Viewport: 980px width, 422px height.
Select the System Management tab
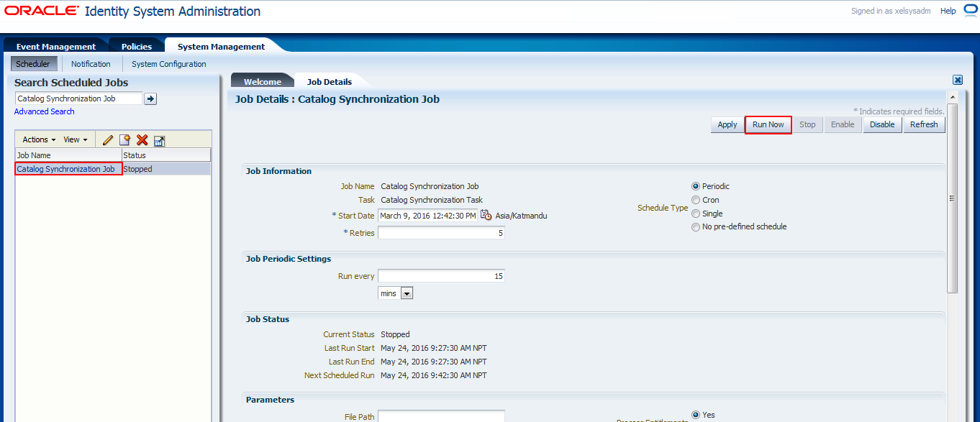[221, 47]
